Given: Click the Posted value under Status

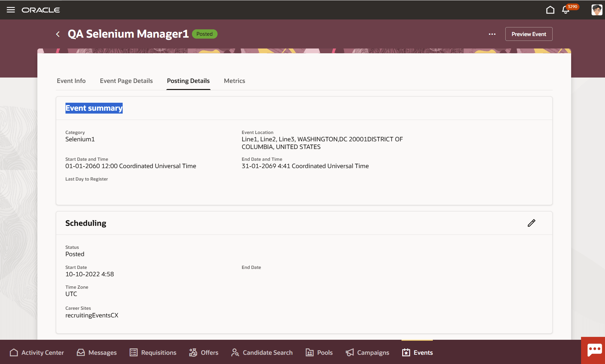Looking at the screenshot, I should pos(75,254).
